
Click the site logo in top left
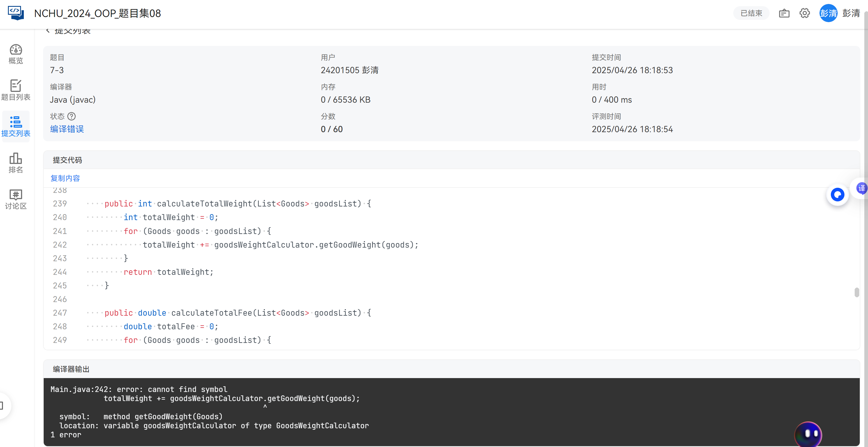point(16,13)
